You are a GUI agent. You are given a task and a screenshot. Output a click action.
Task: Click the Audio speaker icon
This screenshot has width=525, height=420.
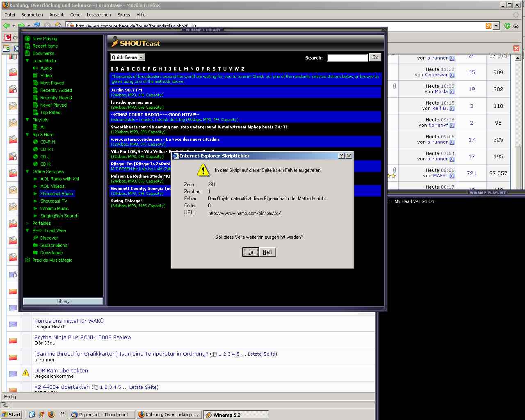pos(35,68)
